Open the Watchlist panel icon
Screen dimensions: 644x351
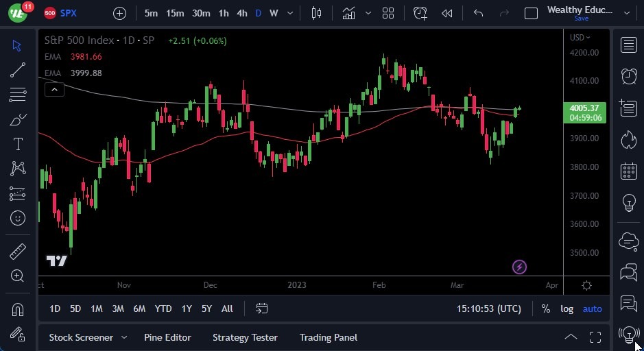coord(628,45)
